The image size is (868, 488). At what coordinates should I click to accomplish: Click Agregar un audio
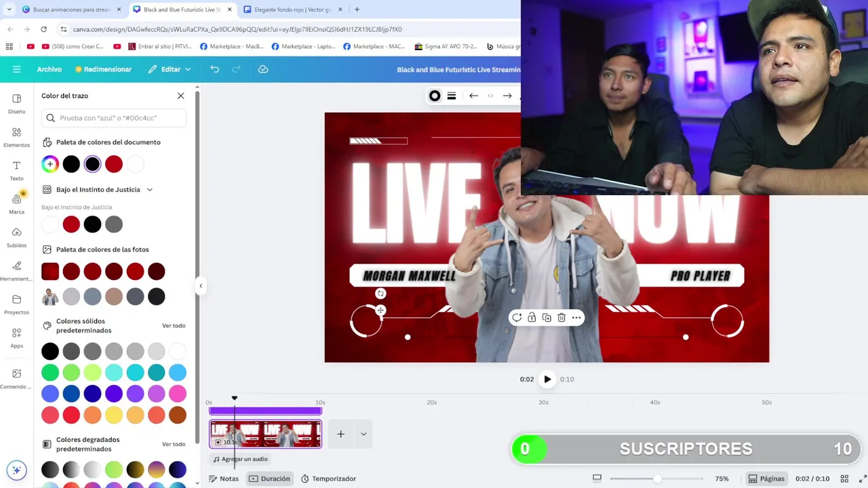[x=240, y=459]
